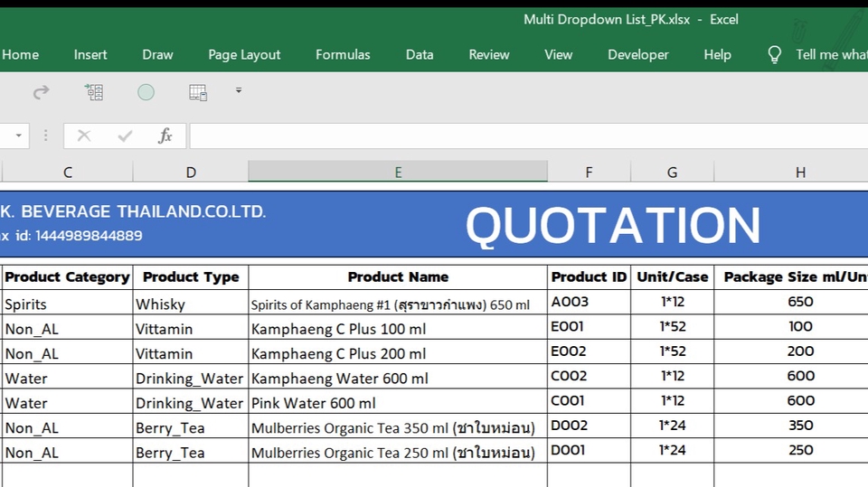Select column E header
Image resolution: width=868 pixels, height=487 pixels.
pos(398,172)
